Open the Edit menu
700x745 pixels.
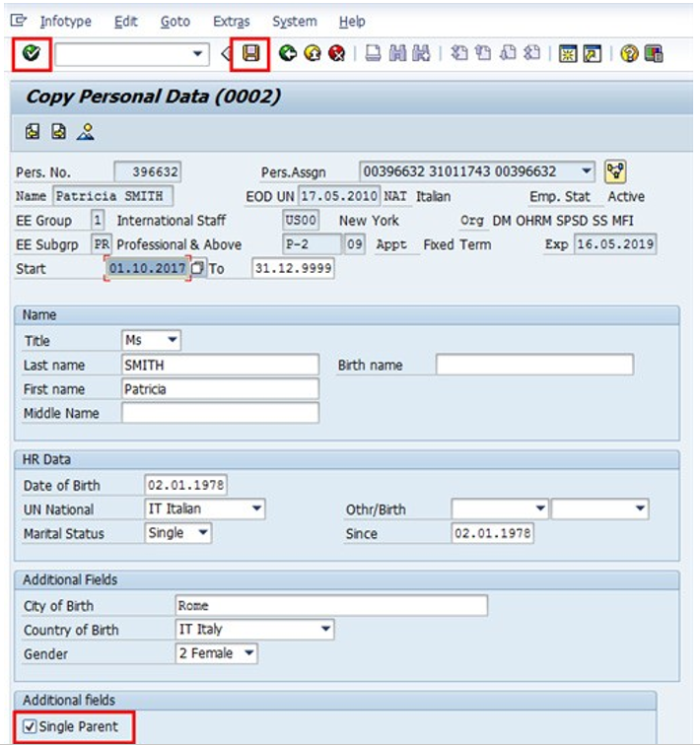126,22
